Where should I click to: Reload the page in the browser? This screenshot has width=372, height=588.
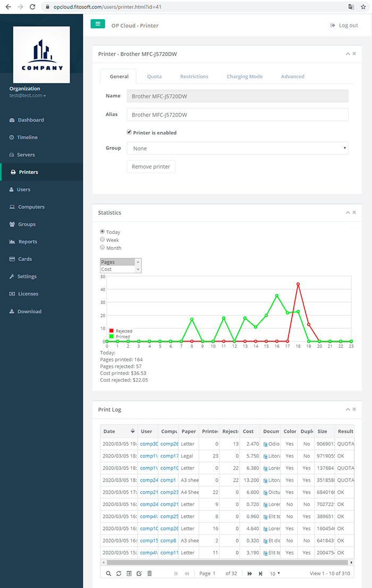32,7
